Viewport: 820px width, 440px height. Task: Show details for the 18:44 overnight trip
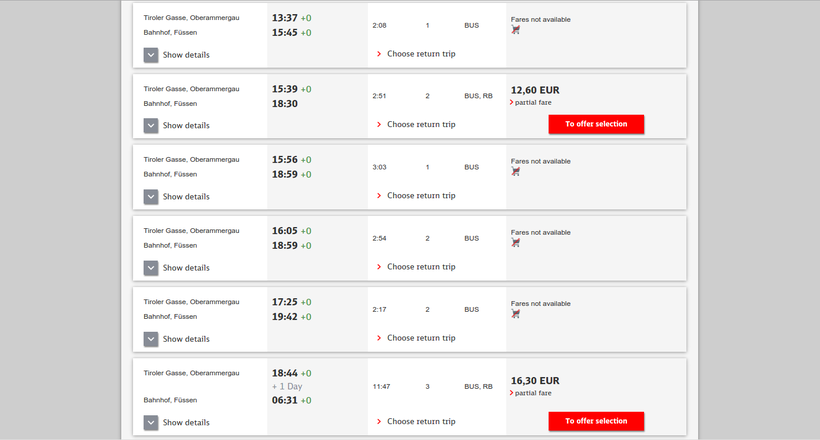(x=151, y=423)
